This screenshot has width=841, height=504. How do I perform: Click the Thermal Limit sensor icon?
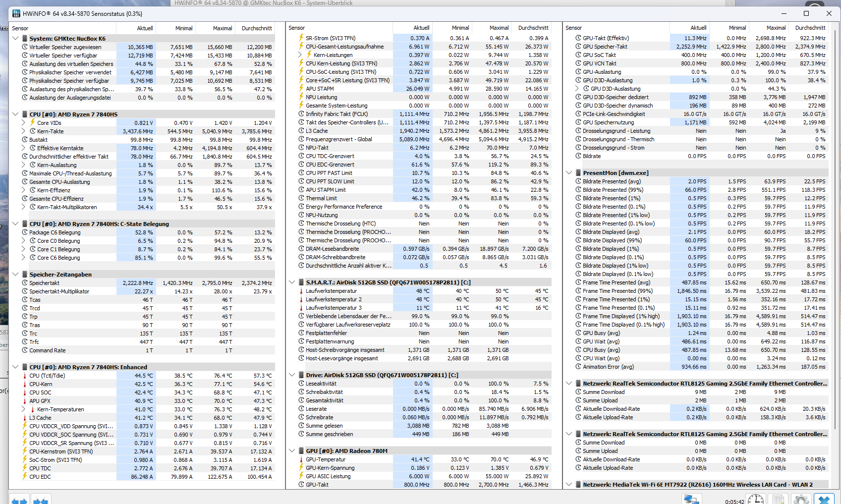click(x=301, y=198)
